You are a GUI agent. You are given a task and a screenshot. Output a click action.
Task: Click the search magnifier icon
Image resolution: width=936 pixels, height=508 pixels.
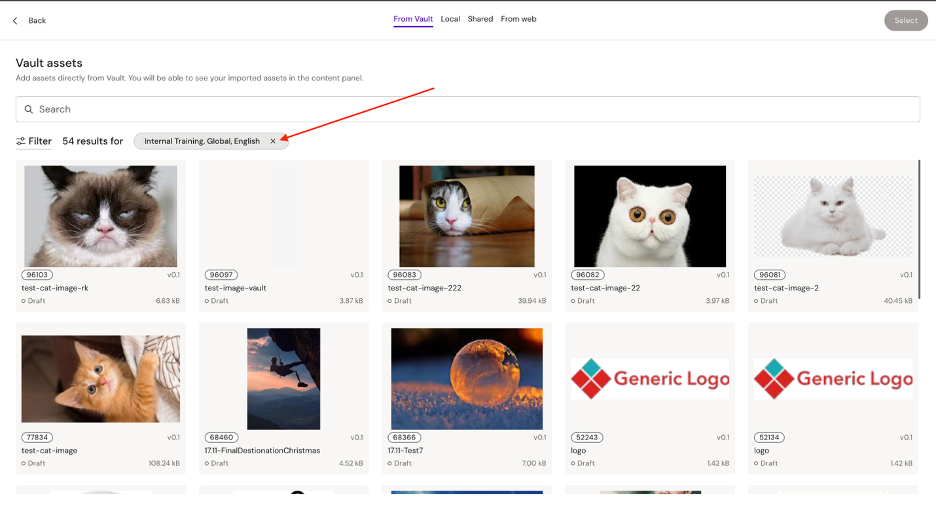(29, 109)
